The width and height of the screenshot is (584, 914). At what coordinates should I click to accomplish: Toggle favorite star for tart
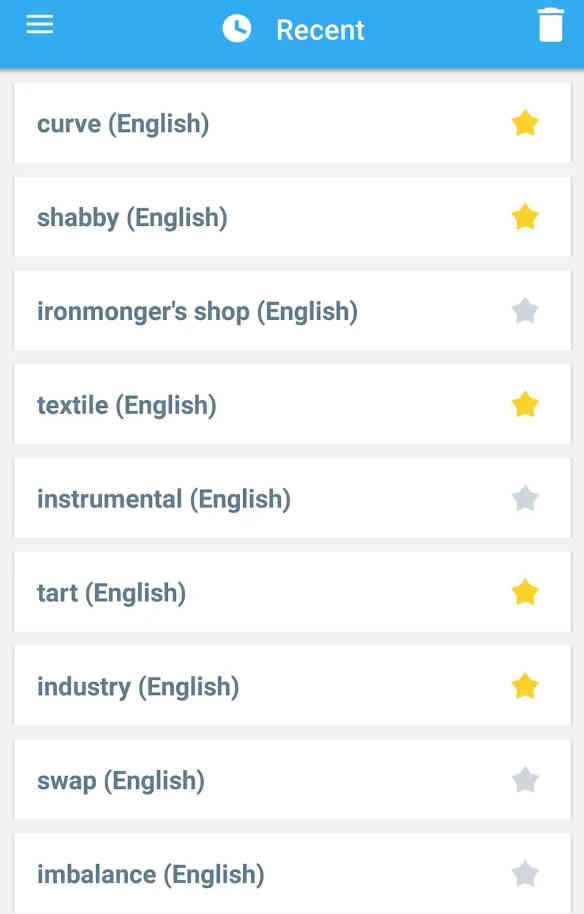tap(525, 592)
